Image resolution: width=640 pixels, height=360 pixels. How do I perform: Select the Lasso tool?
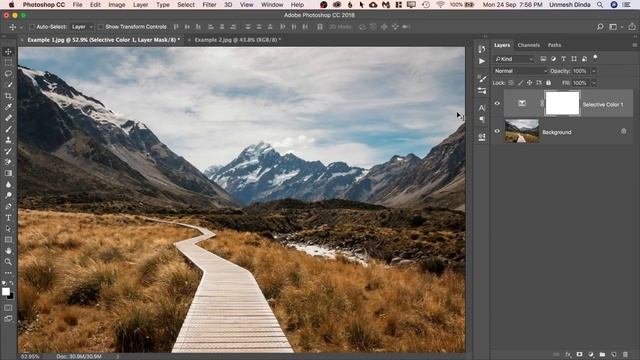point(8,73)
